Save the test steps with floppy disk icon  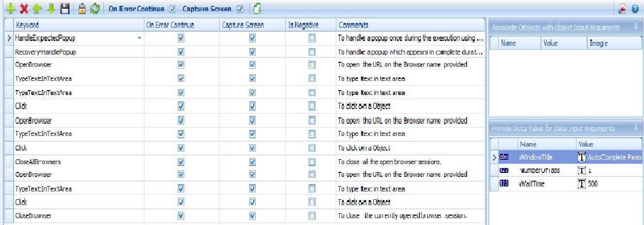65,8
